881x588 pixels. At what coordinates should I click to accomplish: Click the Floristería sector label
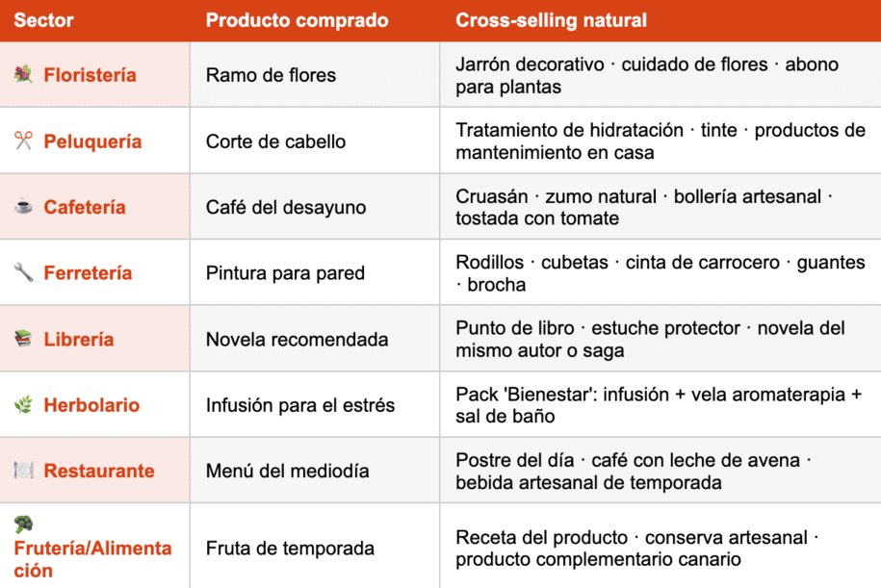(x=90, y=75)
